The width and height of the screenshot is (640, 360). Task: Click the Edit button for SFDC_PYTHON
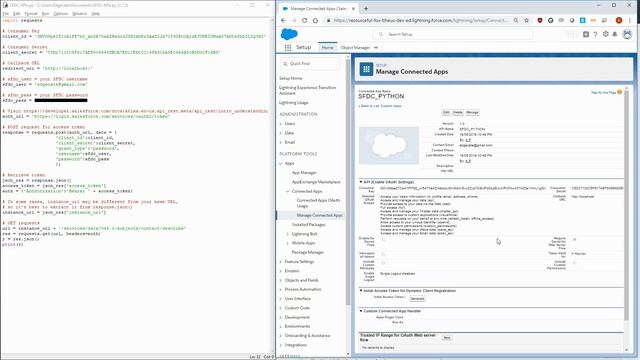(x=446, y=112)
